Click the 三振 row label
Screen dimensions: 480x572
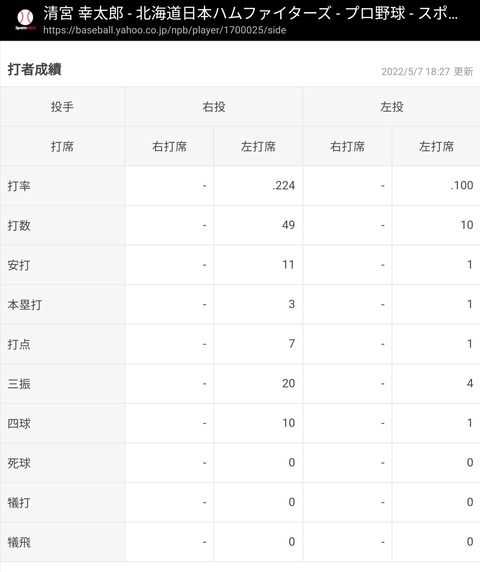pyautogui.click(x=19, y=384)
